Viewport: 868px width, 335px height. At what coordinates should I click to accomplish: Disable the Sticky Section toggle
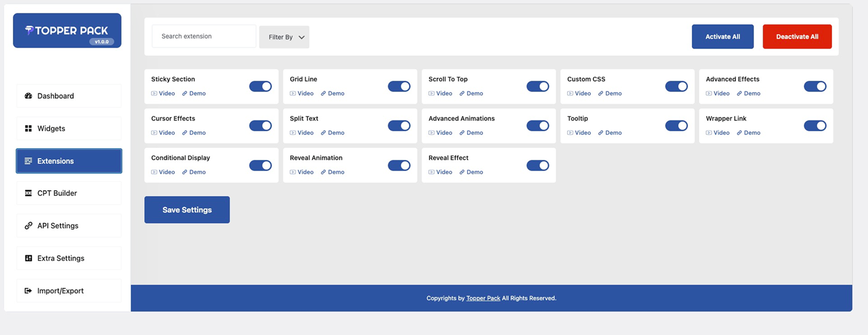(260, 87)
